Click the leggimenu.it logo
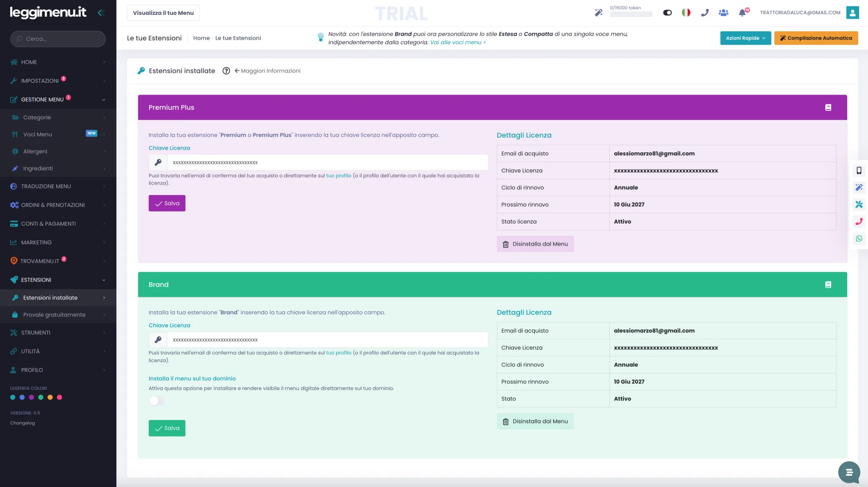Screen dimensions: 868x487 point(48,12)
